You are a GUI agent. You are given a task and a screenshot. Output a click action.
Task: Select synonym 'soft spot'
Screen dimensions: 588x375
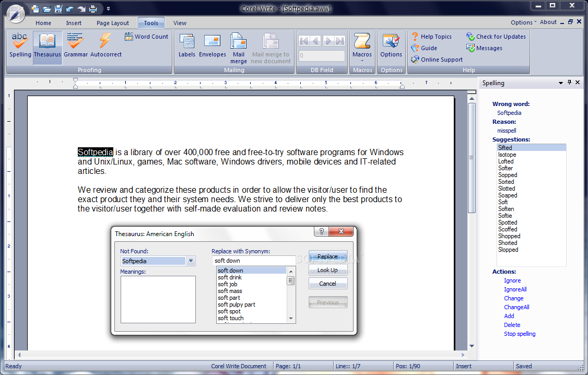[252, 311]
